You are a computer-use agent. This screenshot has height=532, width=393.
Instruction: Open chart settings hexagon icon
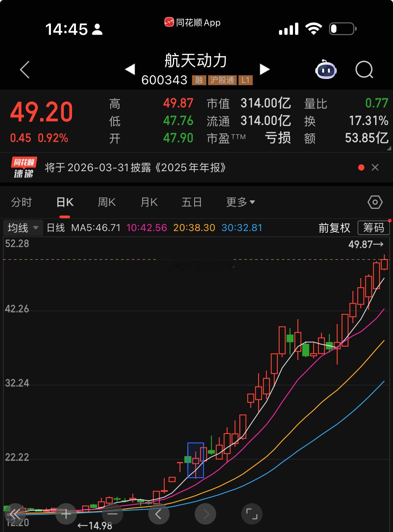[375, 202]
